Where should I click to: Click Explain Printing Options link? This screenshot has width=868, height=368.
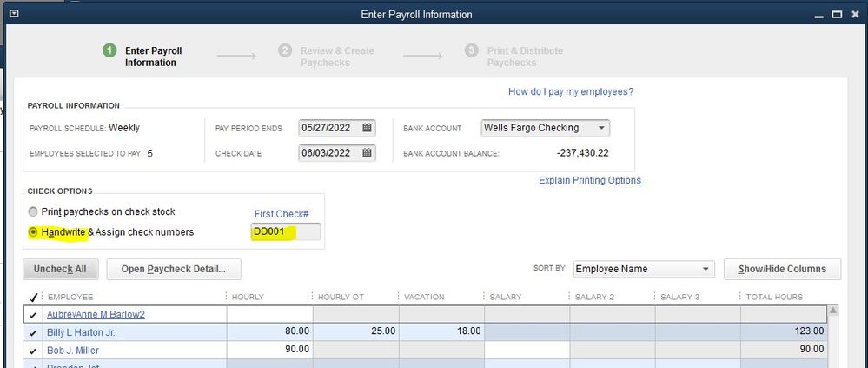point(590,180)
